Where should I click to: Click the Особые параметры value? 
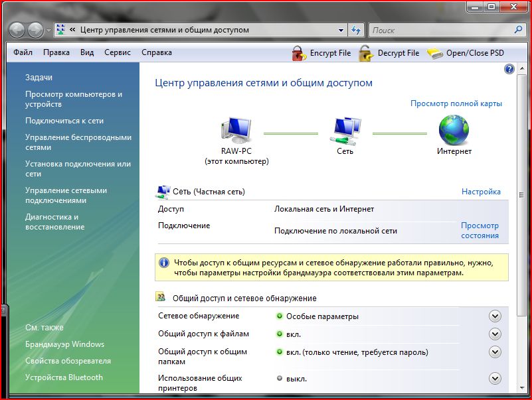coord(322,316)
